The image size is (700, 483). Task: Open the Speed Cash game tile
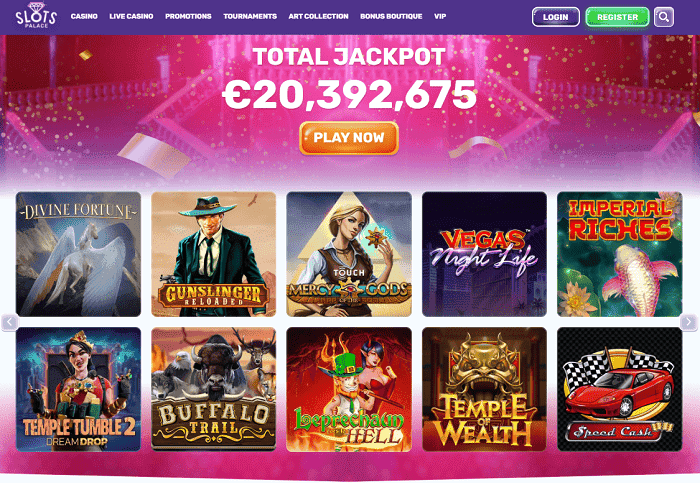[620, 389]
